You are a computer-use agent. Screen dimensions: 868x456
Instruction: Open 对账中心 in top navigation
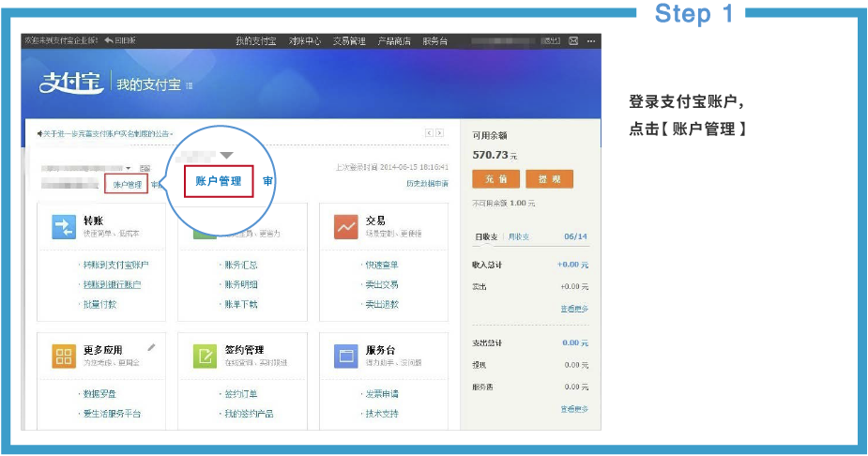coord(304,41)
